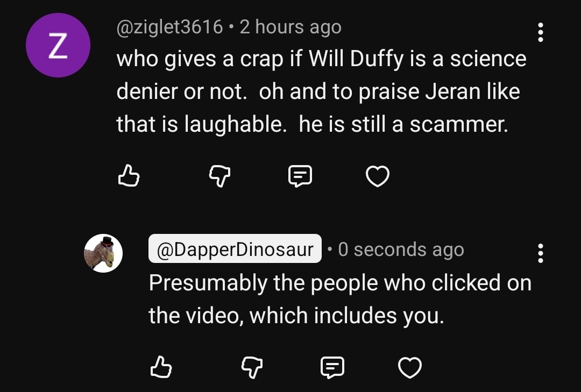This screenshot has height=392, width=581.
Task: Click the "Presumably the people" reply line
Action: [x=340, y=282]
